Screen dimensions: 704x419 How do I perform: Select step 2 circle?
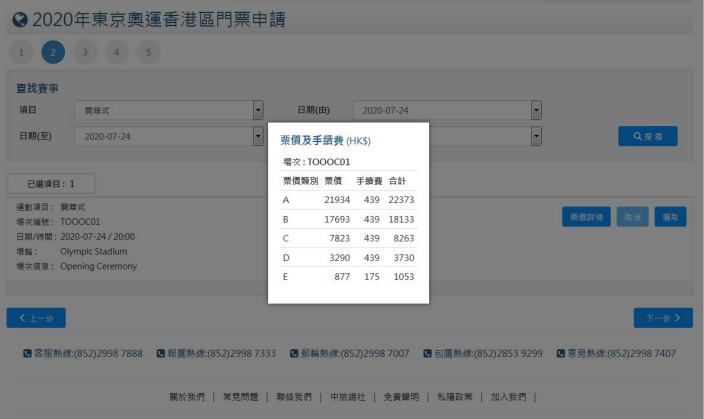(53, 52)
